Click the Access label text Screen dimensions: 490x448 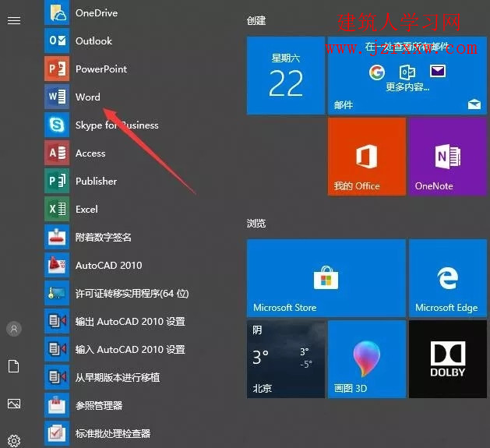(x=90, y=153)
